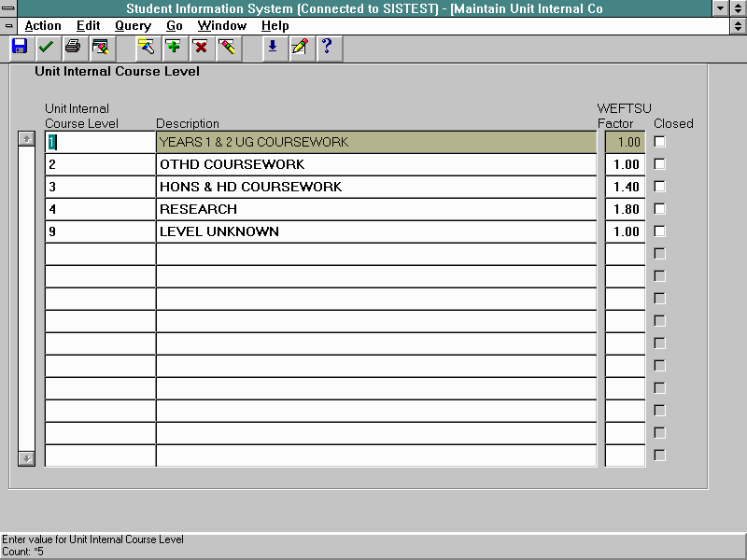
Task: Click the question mark help icon
Action: click(x=326, y=47)
